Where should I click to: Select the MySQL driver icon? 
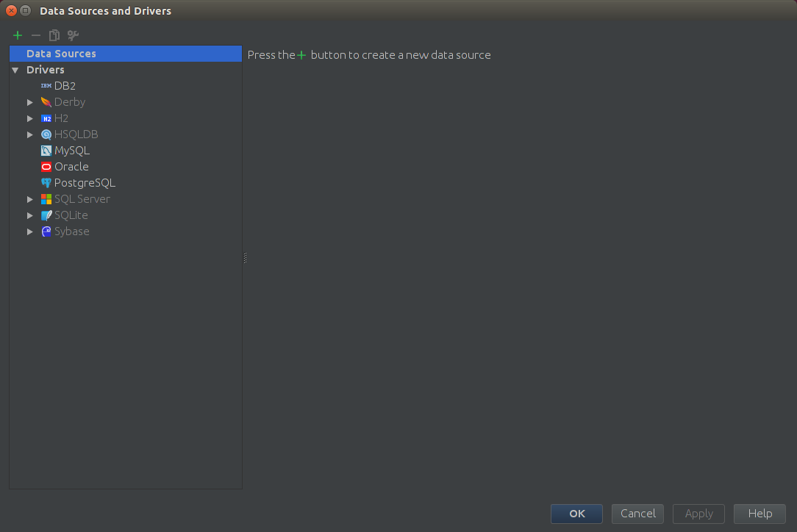click(46, 151)
